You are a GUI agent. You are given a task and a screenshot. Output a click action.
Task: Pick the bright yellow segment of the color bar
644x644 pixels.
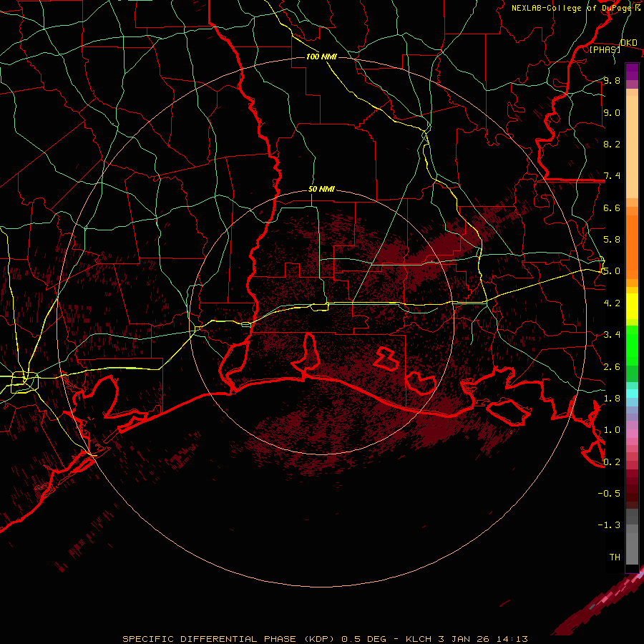(632, 306)
